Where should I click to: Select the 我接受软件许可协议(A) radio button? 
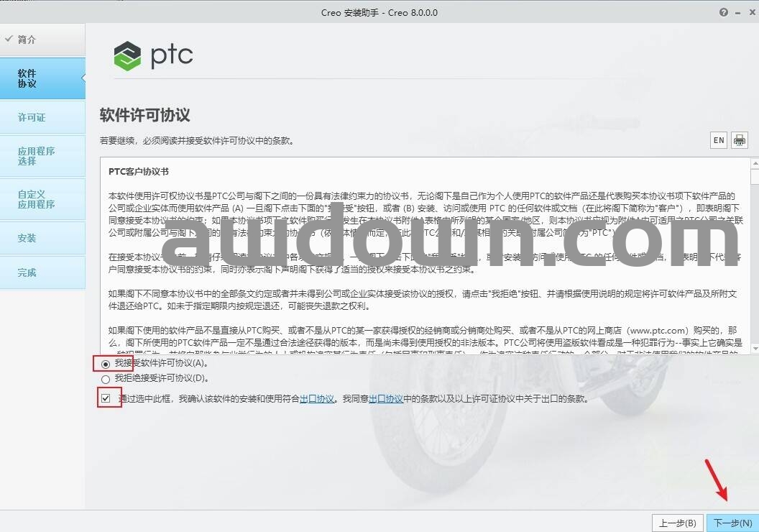pos(106,364)
